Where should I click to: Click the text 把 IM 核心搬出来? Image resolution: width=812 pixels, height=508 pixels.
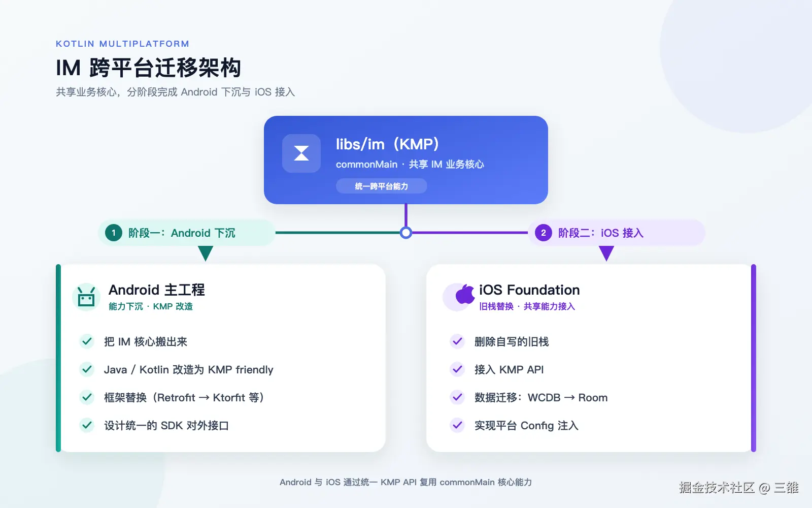coord(146,341)
